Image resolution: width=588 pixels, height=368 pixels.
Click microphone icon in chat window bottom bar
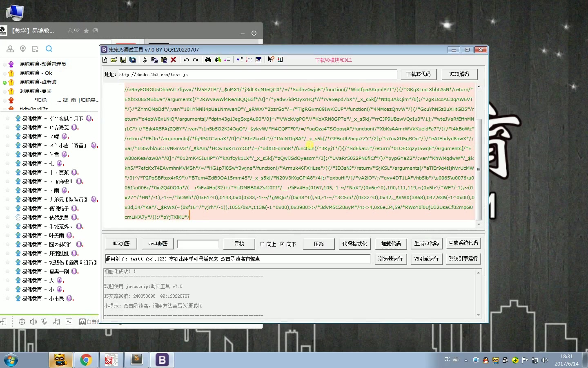point(45,322)
